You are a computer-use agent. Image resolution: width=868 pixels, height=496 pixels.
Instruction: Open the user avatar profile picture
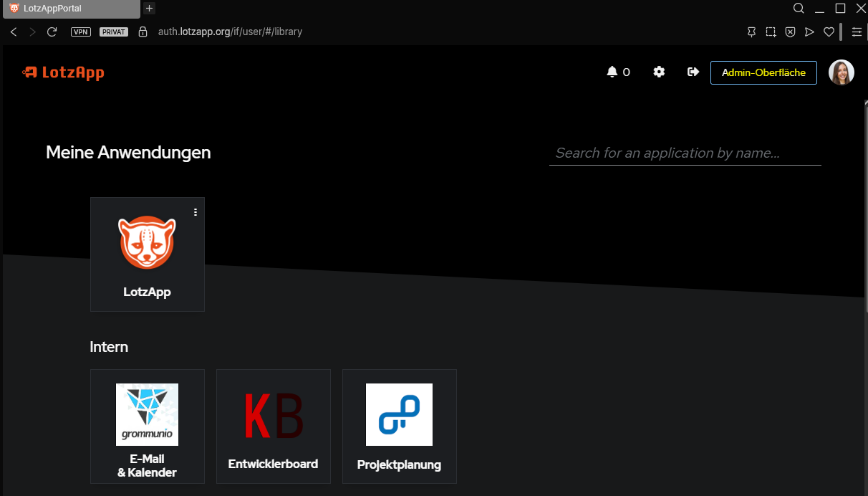click(841, 72)
